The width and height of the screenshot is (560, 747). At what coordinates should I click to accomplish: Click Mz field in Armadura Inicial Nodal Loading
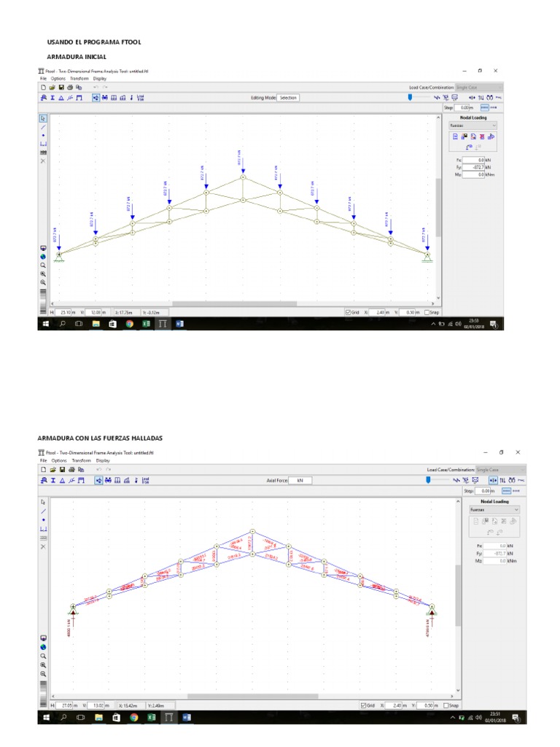coord(473,175)
